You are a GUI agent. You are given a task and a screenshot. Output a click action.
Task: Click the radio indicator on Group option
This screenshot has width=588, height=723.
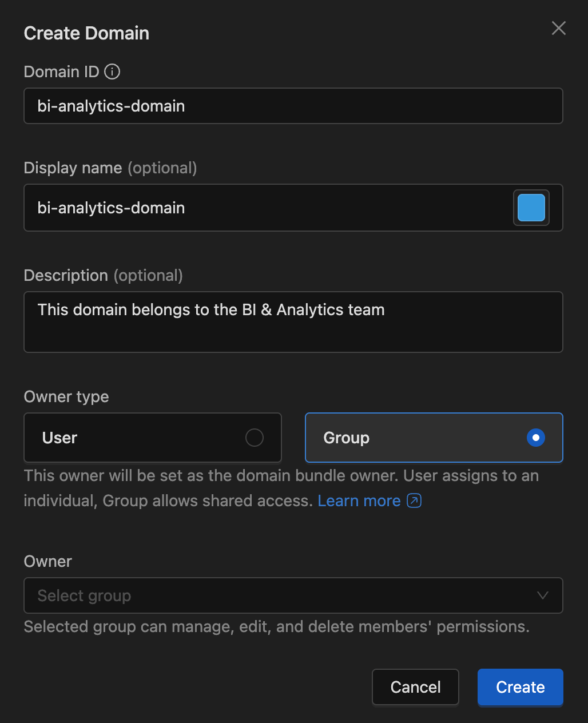[535, 438]
